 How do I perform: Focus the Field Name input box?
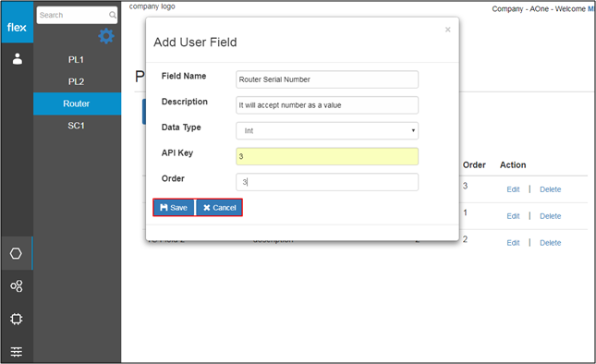327,79
